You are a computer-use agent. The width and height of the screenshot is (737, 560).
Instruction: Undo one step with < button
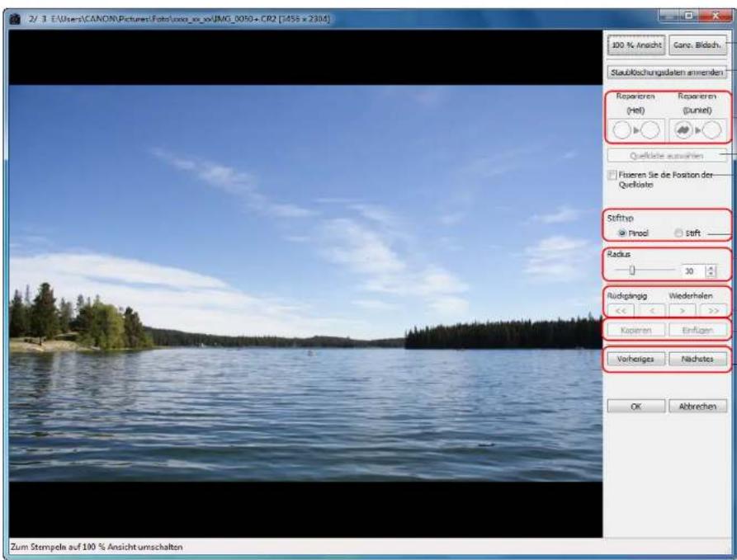652,311
